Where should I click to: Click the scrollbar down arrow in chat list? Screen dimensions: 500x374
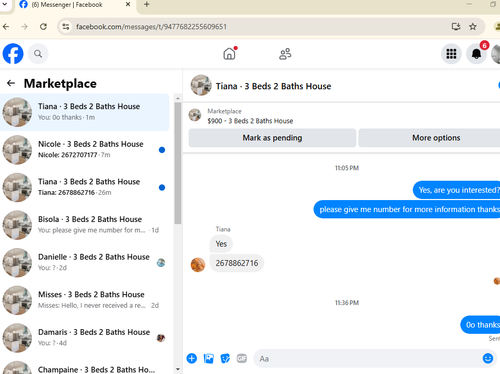pos(178,369)
